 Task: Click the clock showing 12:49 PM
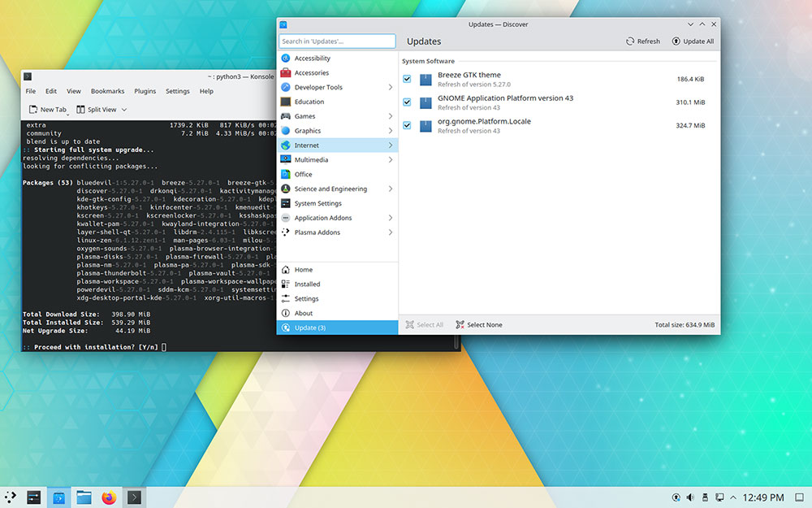point(762,497)
